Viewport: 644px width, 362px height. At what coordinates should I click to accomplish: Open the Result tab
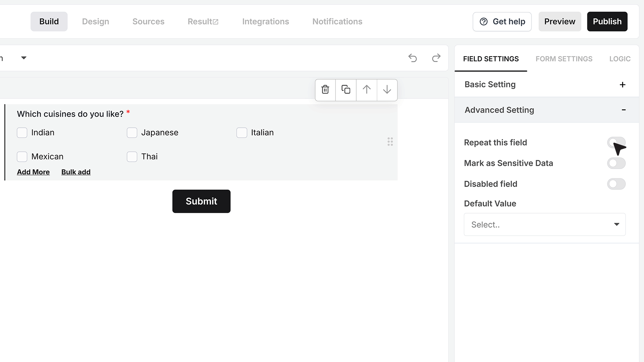point(203,21)
